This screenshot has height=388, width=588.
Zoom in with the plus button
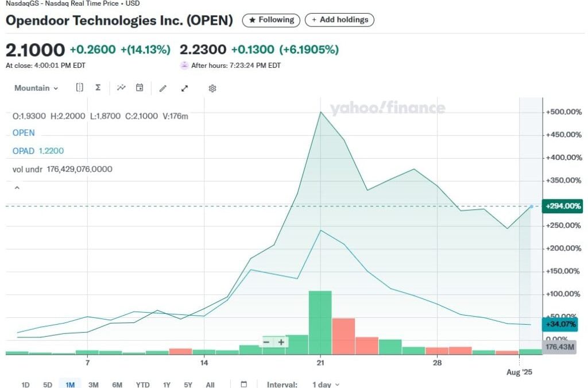pyautogui.click(x=281, y=342)
